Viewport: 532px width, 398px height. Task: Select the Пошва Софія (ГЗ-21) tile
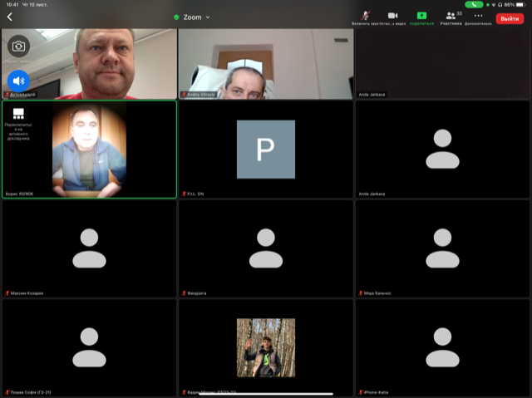[89, 348]
